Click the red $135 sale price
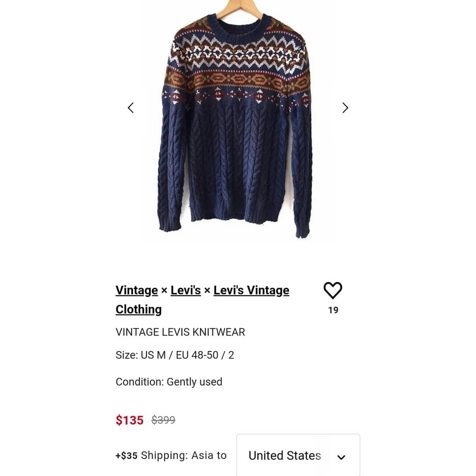The width and height of the screenshot is (476, 476). [130, 420]
